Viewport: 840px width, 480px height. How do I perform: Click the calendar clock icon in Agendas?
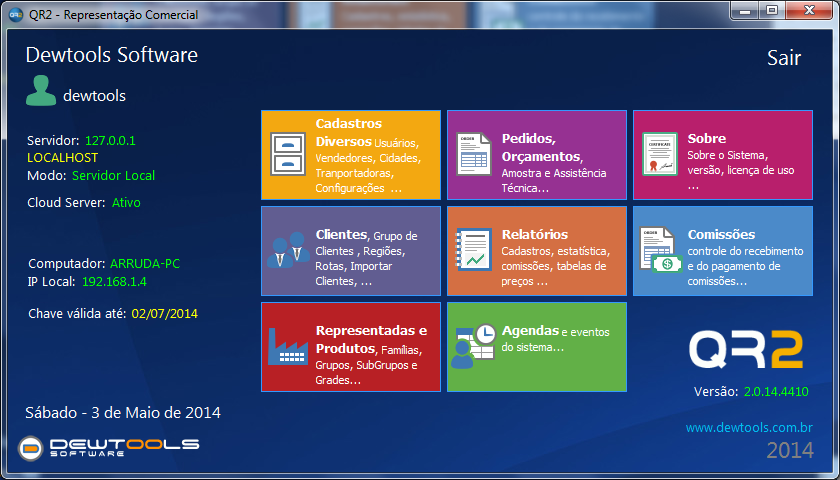[474, 346]
